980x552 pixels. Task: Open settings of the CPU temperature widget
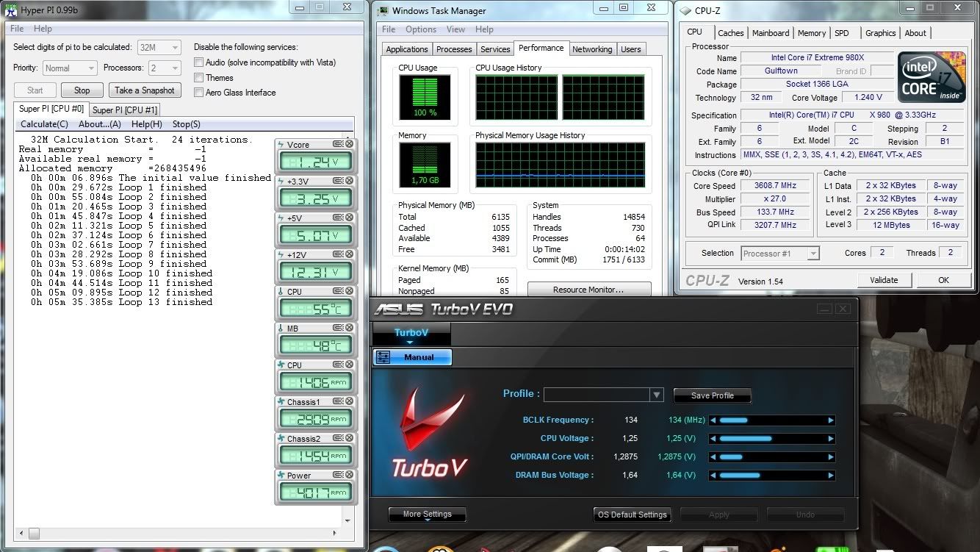click(x=337, y=291)
